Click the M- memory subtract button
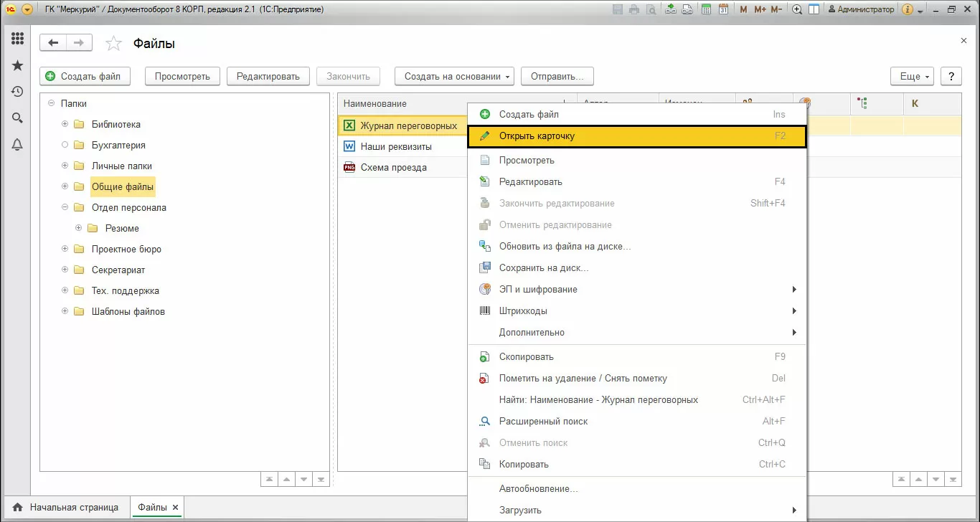Screen dimensions: 980x522 point(778,9)
